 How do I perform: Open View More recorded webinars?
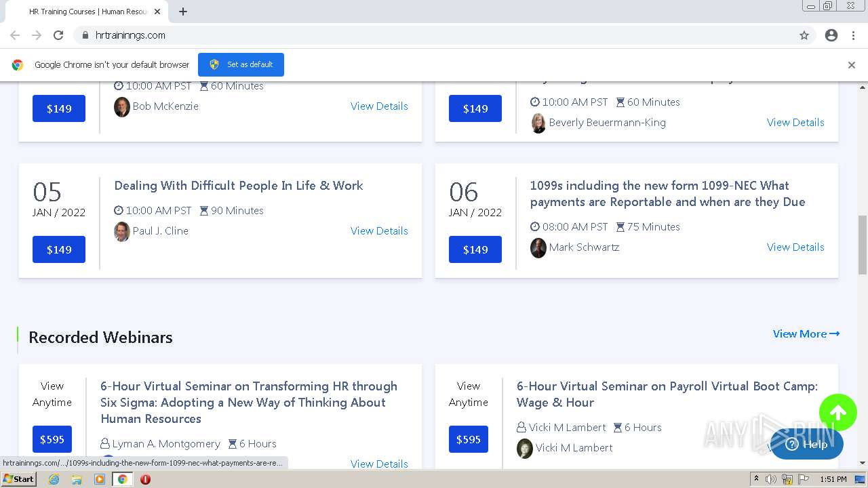click(806, 334)
